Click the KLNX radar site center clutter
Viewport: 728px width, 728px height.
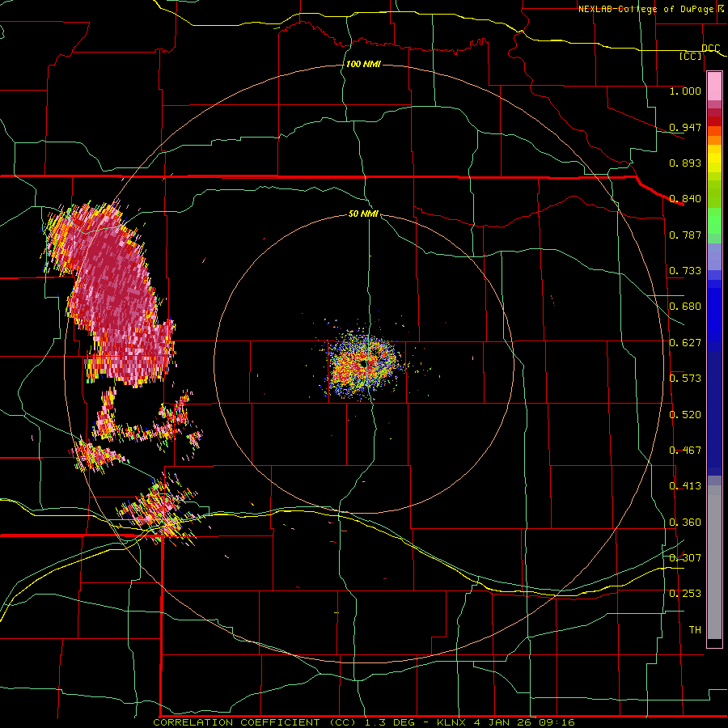[363, 365]
